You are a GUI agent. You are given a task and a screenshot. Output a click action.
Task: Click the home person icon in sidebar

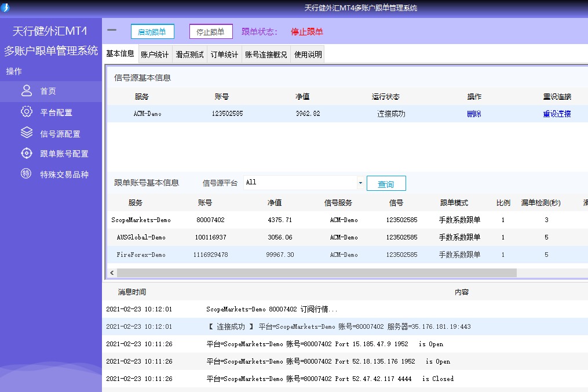tap(27, 90)
